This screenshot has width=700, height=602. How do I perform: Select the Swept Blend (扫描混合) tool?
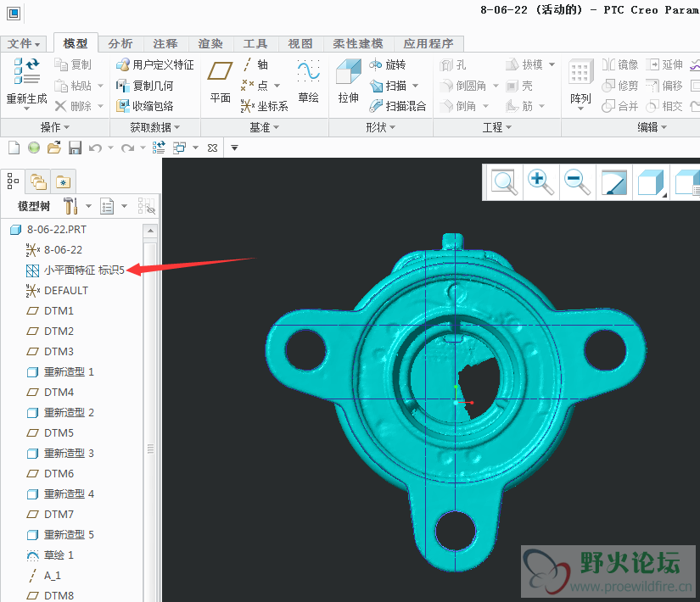pos(398,106)
